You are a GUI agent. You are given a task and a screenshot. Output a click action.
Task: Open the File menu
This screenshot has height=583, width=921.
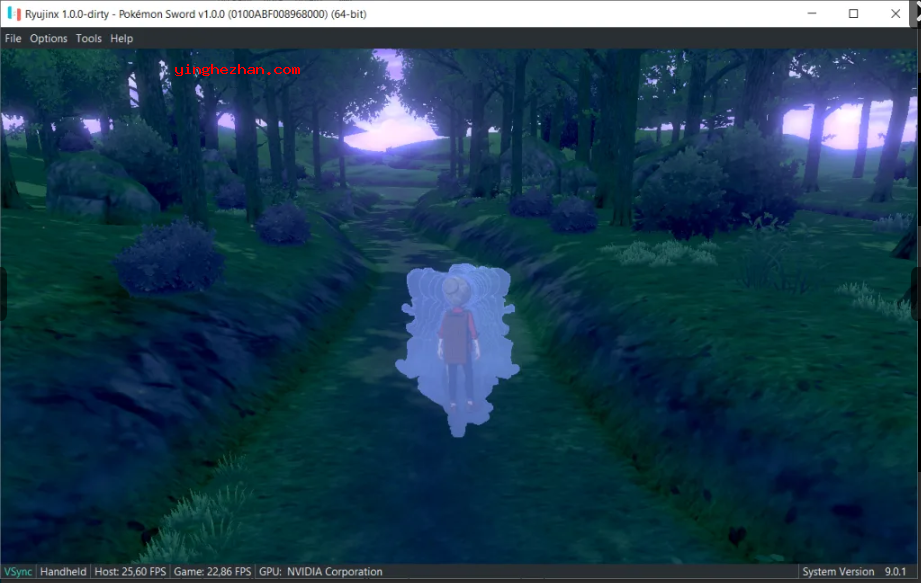(13, 39)
